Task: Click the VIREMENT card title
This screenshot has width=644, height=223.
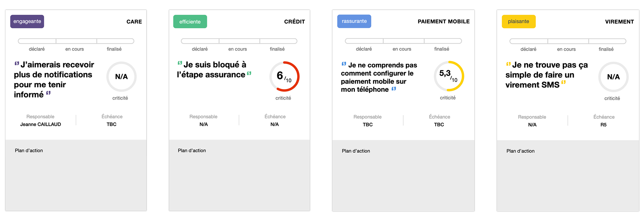Action: 619,22
